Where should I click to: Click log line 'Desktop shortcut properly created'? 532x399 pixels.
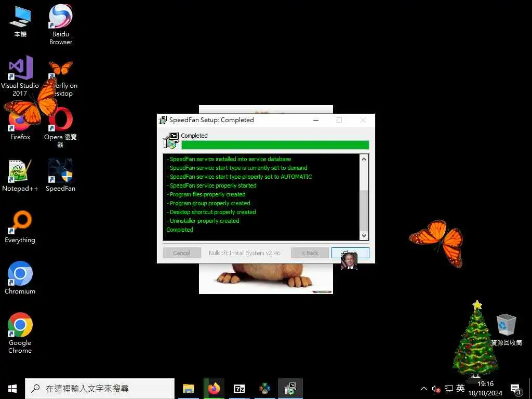[212, 212]
